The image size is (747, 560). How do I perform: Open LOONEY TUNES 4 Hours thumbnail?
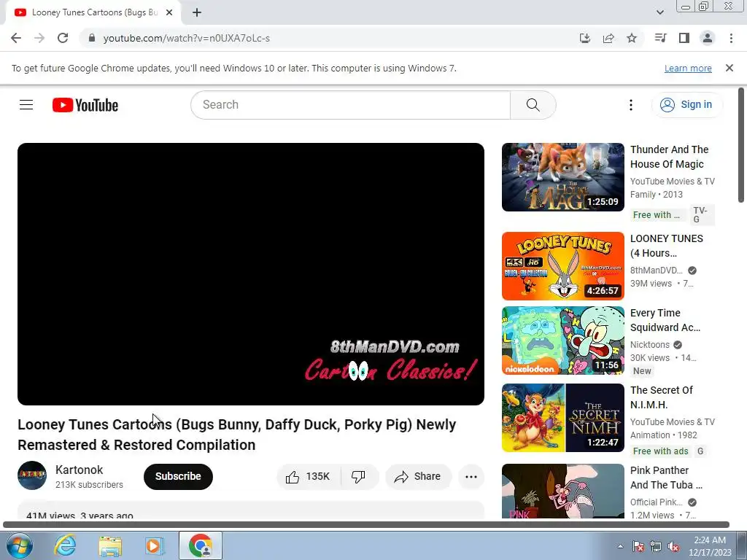coord(562,265)
